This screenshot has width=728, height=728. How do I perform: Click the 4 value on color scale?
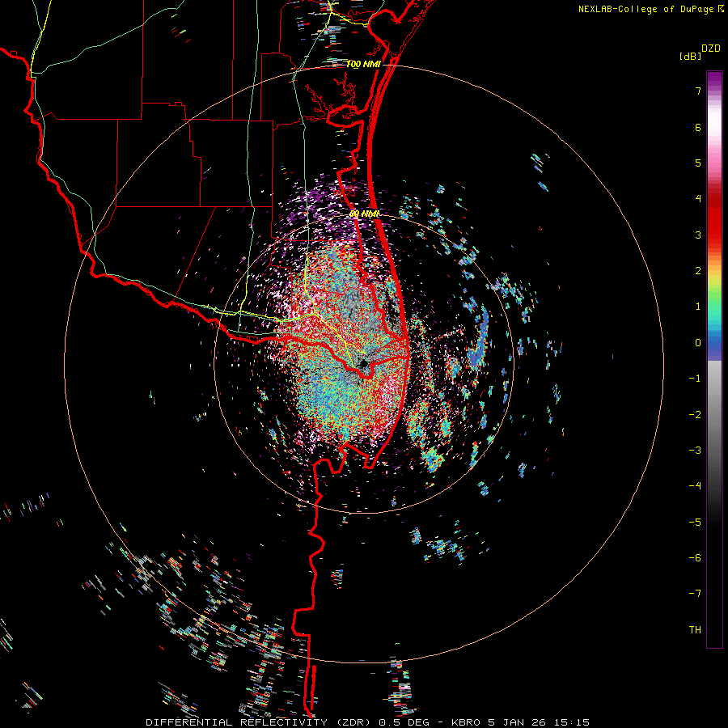(x=698, y=199)
